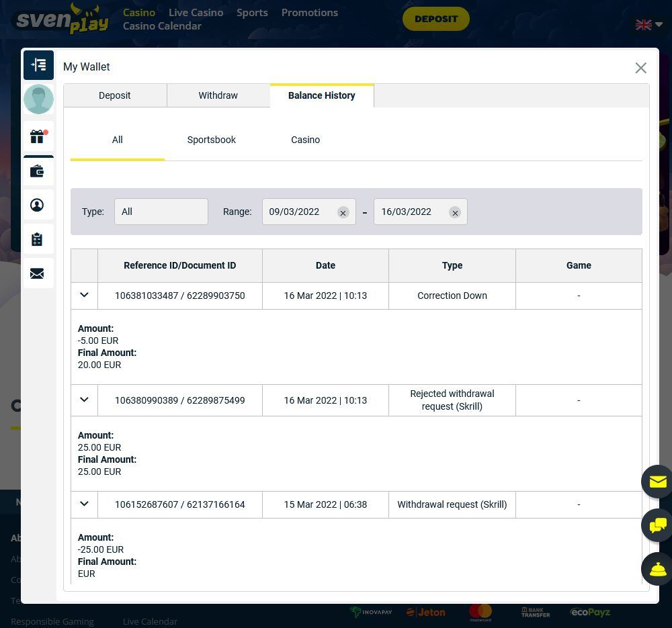Open the messages envelope icon in sidebar
The width and height of the screenshot is (672, 628).
[38, 273]
